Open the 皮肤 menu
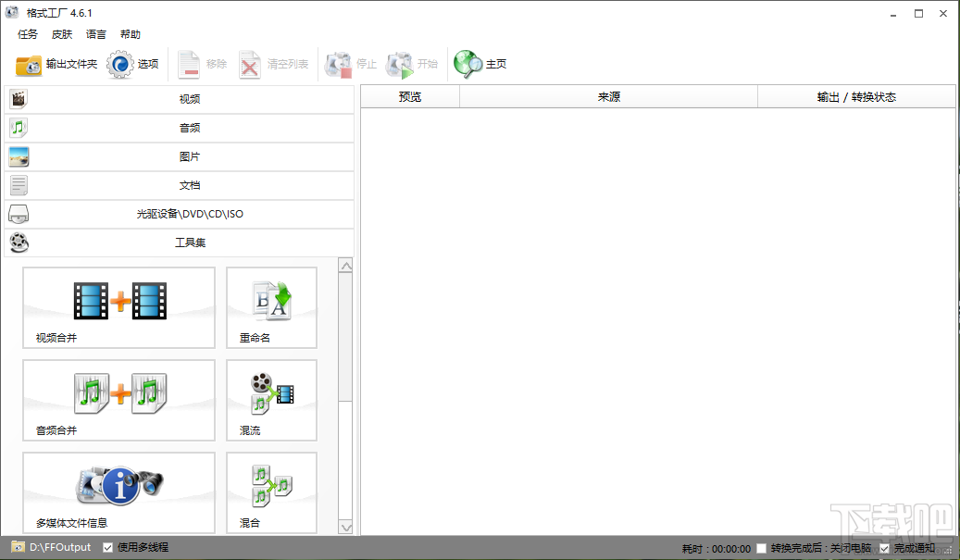Image resolution: width=960 pixels, height=560 pixels. [62, 34]
